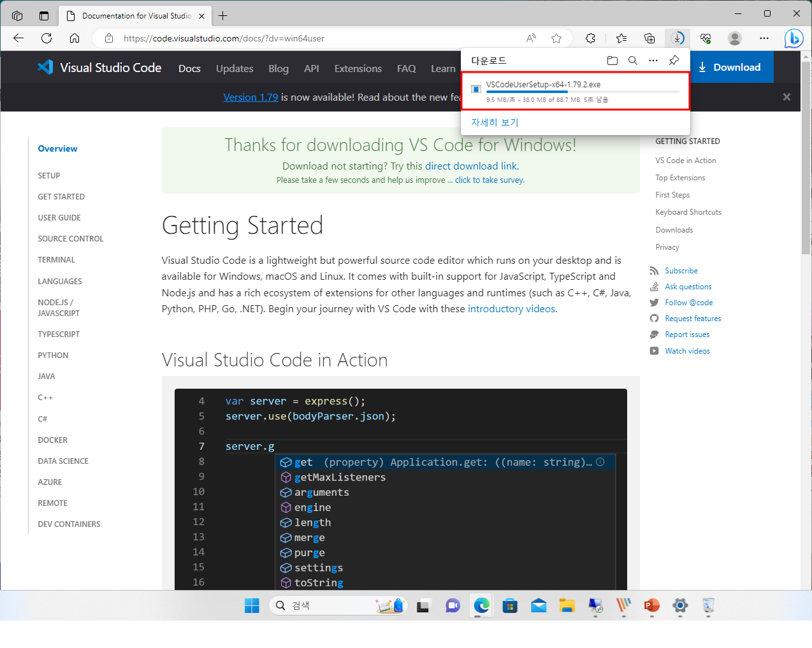Close the Documentation browser tab
The width and height of the screenshot is (812, 648).
pos(202,16)
